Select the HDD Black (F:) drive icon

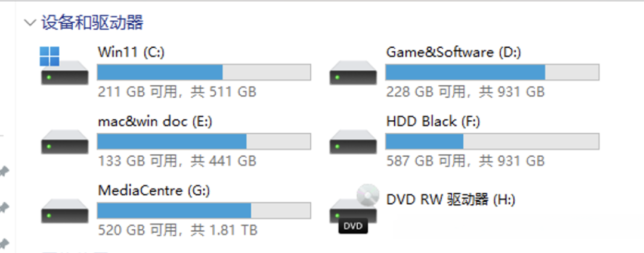(x=353, y=142)
